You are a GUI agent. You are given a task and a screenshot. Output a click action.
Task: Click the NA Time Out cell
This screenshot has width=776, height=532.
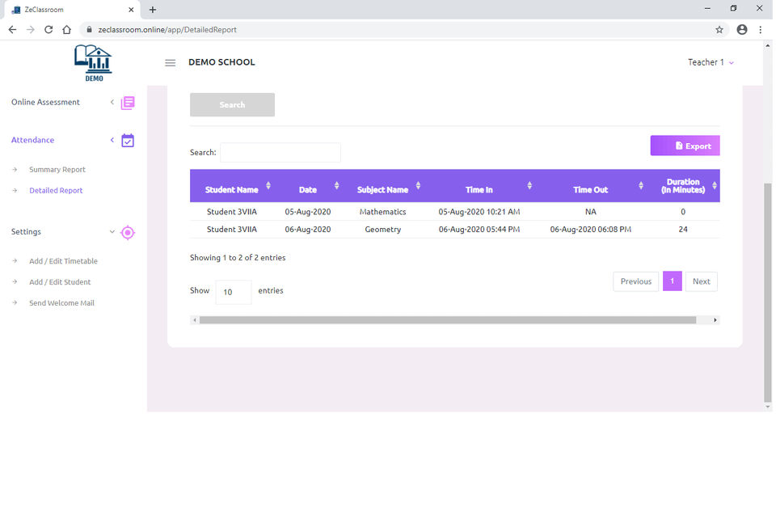coord(590,212)
